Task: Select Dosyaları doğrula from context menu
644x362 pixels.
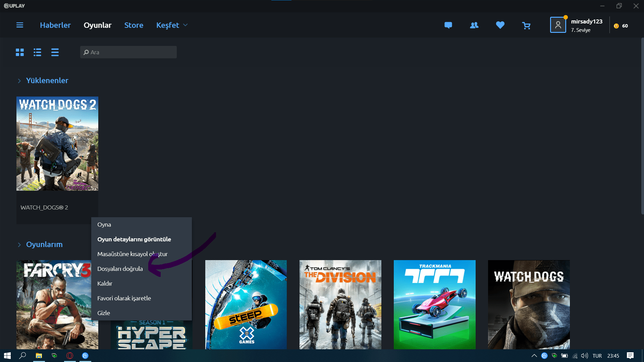Action: [x=120, y=269]
